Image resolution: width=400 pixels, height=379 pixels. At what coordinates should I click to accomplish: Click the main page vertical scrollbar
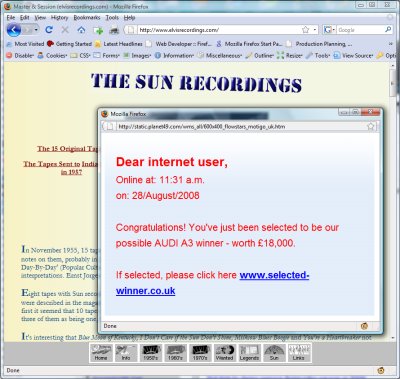tap(392, 202)
